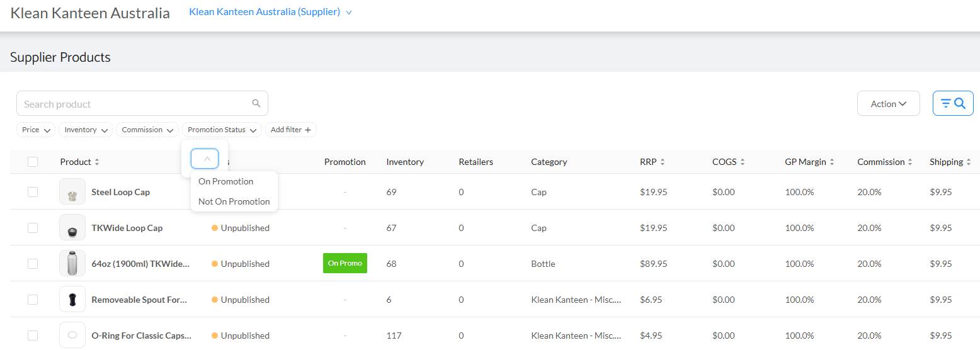This screenshot has width=980, height=350.
Task: Open the advanced filter search icon button
Action: click(953, 104)
